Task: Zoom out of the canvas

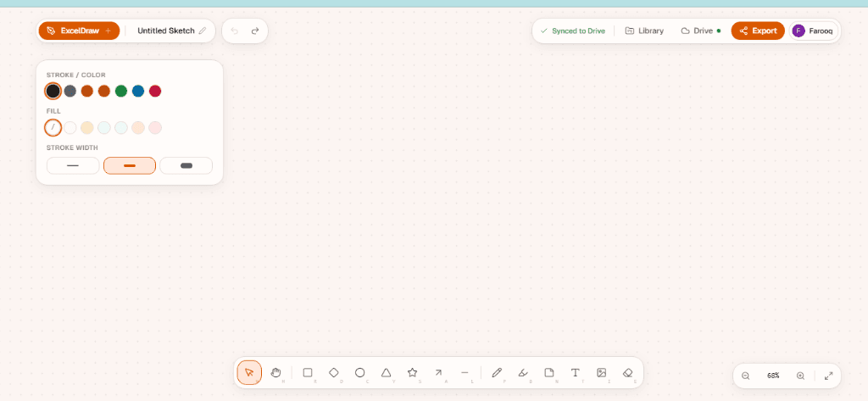Action: tap(746, 376)
